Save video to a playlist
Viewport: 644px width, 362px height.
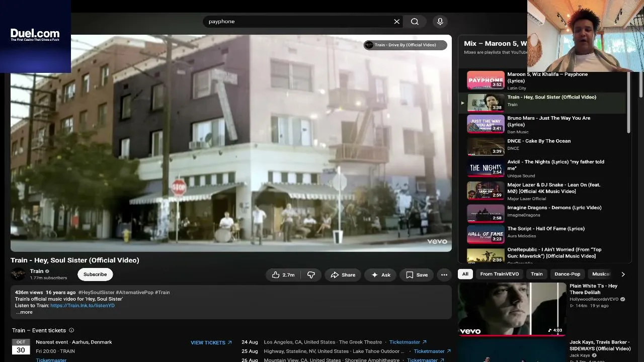(417, 275)
